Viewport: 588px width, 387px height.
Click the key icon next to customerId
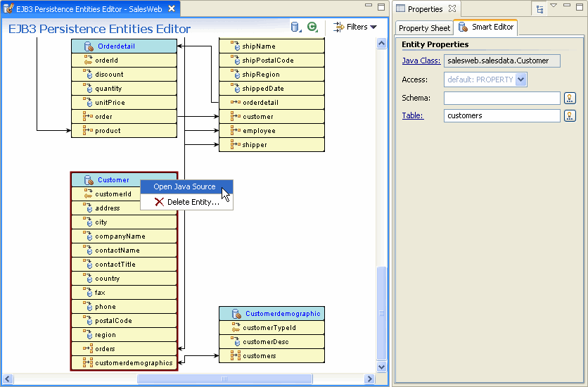[88, 194]
